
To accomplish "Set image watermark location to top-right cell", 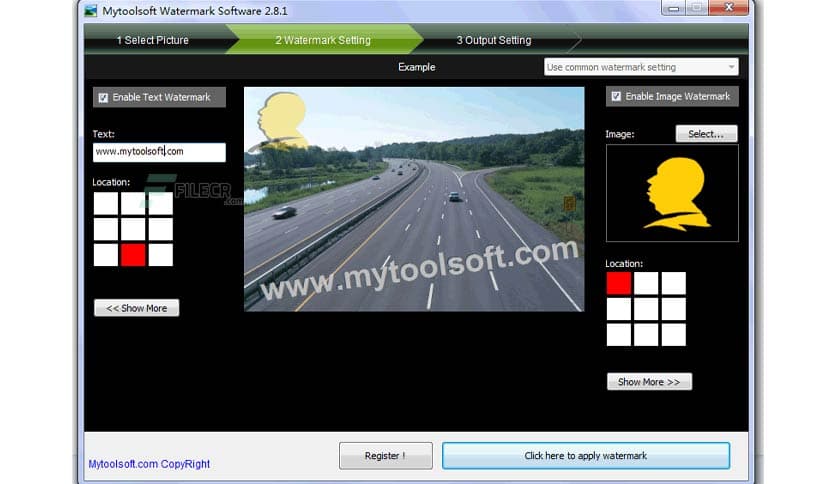I will [x=674, y=283].
